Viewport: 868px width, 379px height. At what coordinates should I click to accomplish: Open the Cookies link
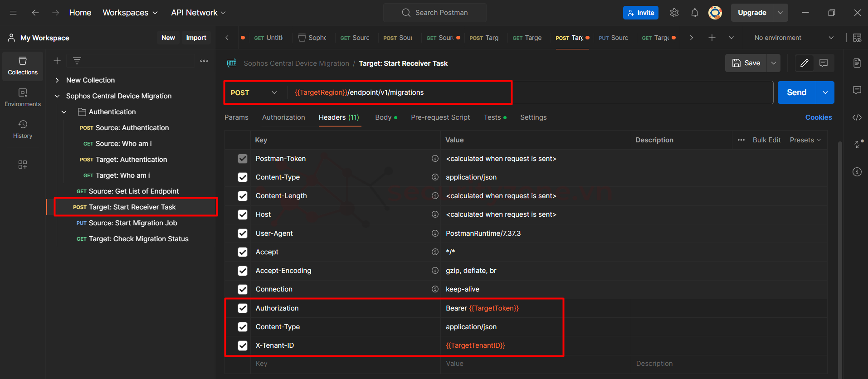819,117
